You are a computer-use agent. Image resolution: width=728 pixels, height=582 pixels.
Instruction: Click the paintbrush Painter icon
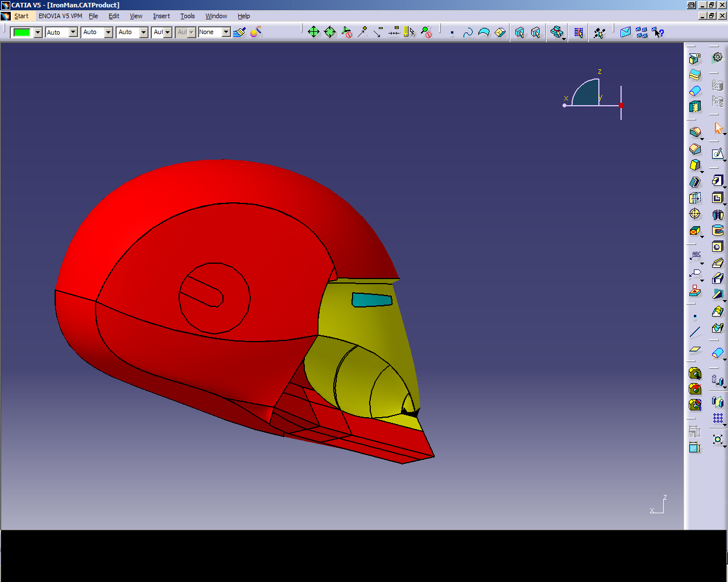239,32
